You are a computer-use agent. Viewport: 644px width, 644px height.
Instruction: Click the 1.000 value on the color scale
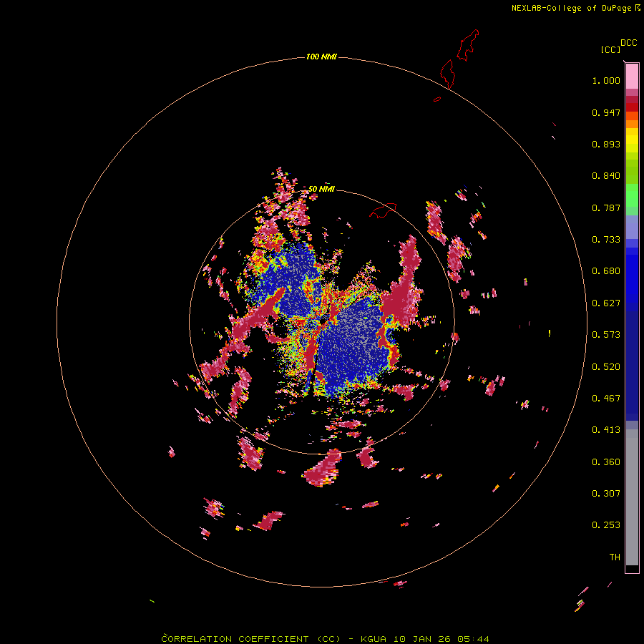pos(606,80)
